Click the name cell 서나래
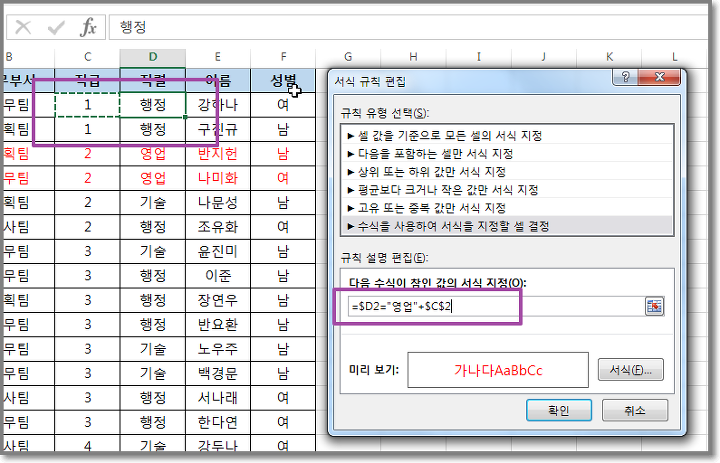 click(x=218, y=397)
